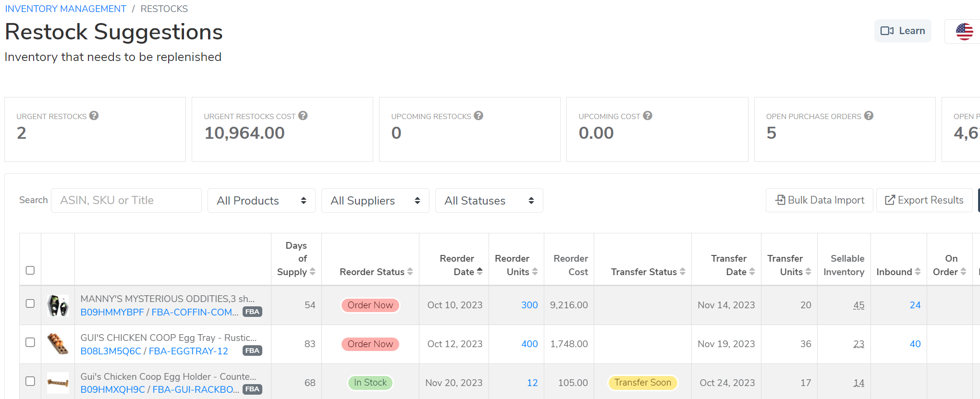
Task: Sort by Reorder Status arrows
Action: (410, 272)
